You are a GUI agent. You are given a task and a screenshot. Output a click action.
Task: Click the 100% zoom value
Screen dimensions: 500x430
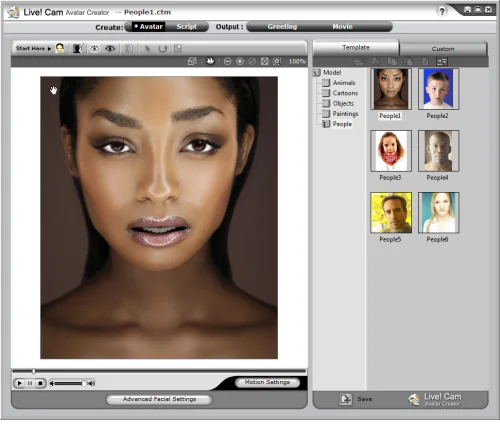[x=297, y=61]
